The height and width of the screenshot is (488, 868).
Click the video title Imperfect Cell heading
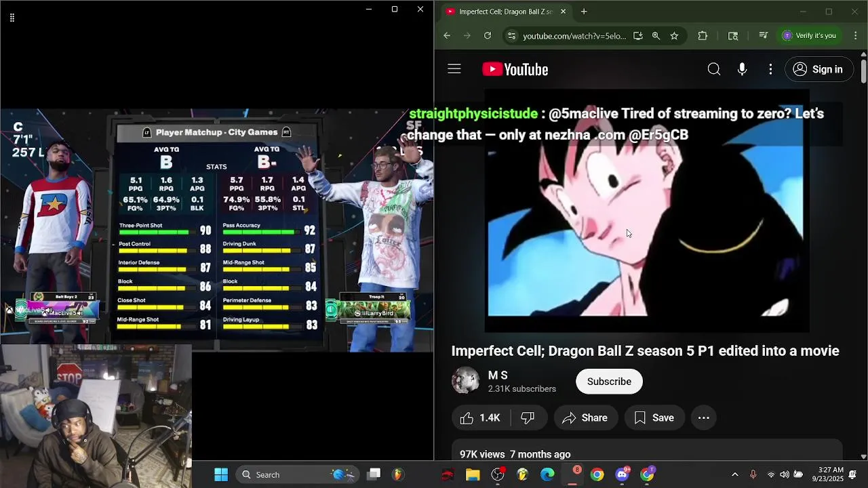(x=646, y=350)
